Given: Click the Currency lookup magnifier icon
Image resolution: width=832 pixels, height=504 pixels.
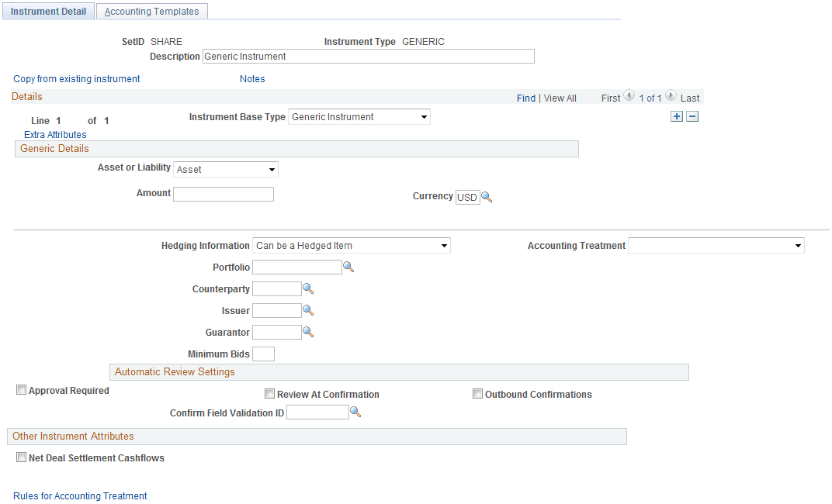Looking at the screenshot, I should pos(487,197).
